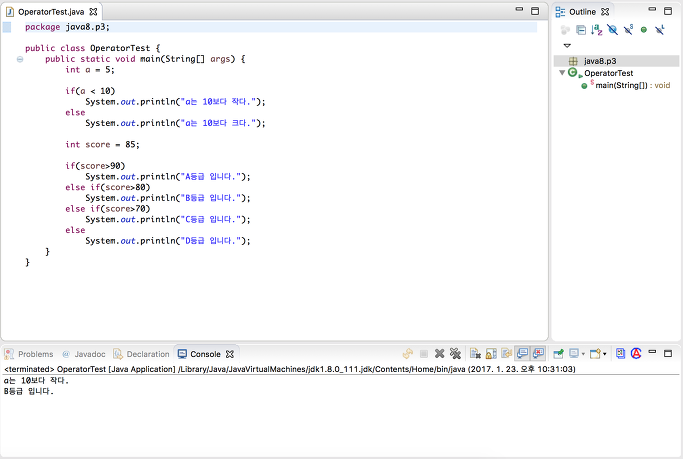The height and width of the screenshot is (459, 683).
Task: Toggle Hide Local Types in Outline toolbar
Action: pyautogui.click(x=660, y=30)
